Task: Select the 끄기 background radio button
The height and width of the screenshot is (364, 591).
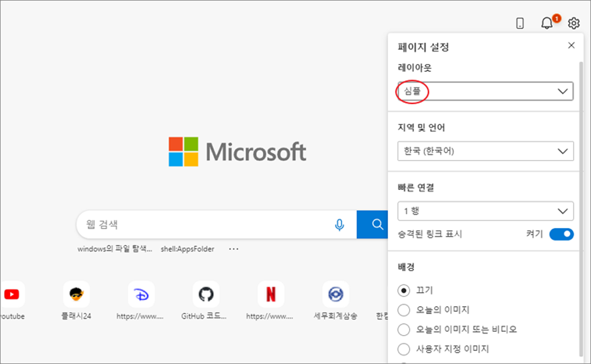Action: pyautogui.click(x=404, y=290)
